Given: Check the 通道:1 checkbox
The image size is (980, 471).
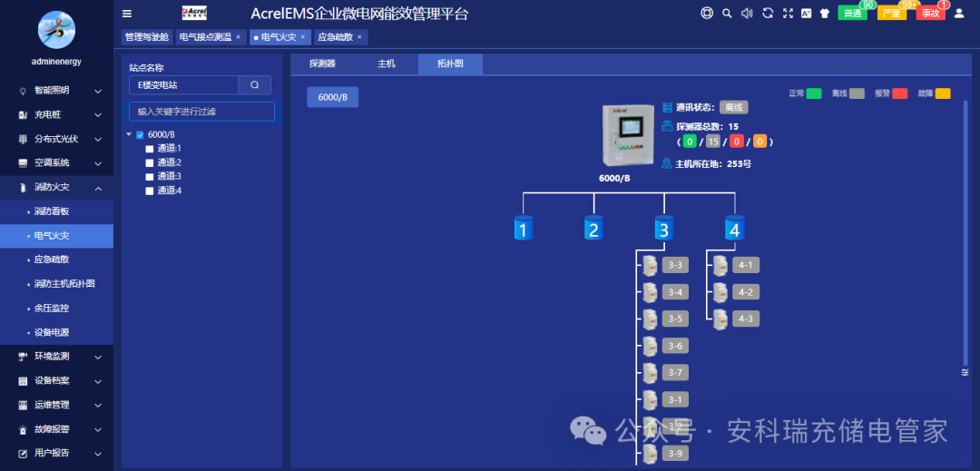Looking at the screenshot, I should (150, 149).
